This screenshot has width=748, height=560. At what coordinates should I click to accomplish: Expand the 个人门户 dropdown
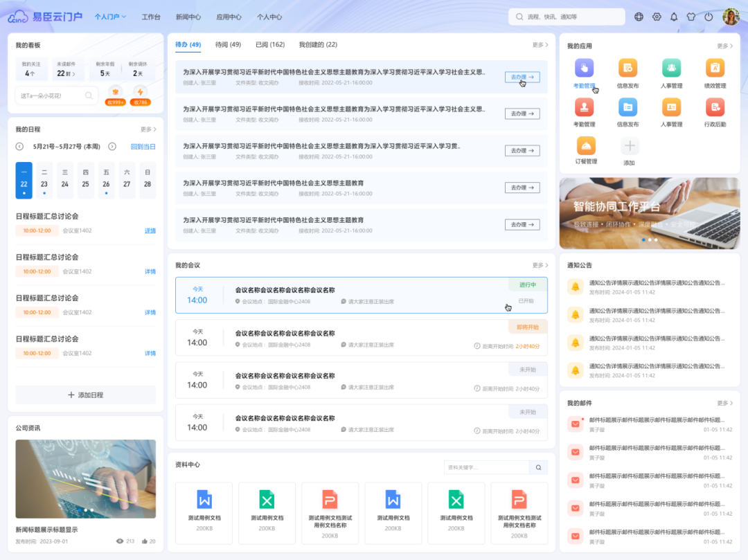[x=110, y=17]
